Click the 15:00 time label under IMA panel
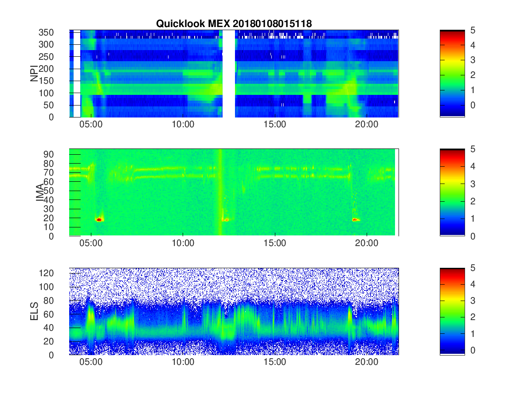 tap(274, 243)
